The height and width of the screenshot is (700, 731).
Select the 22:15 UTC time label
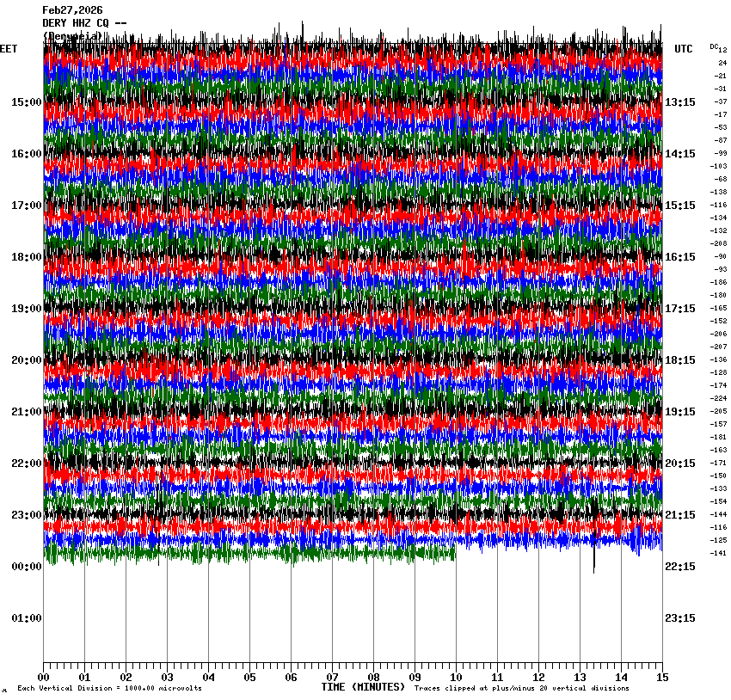(x=680, y=567)
